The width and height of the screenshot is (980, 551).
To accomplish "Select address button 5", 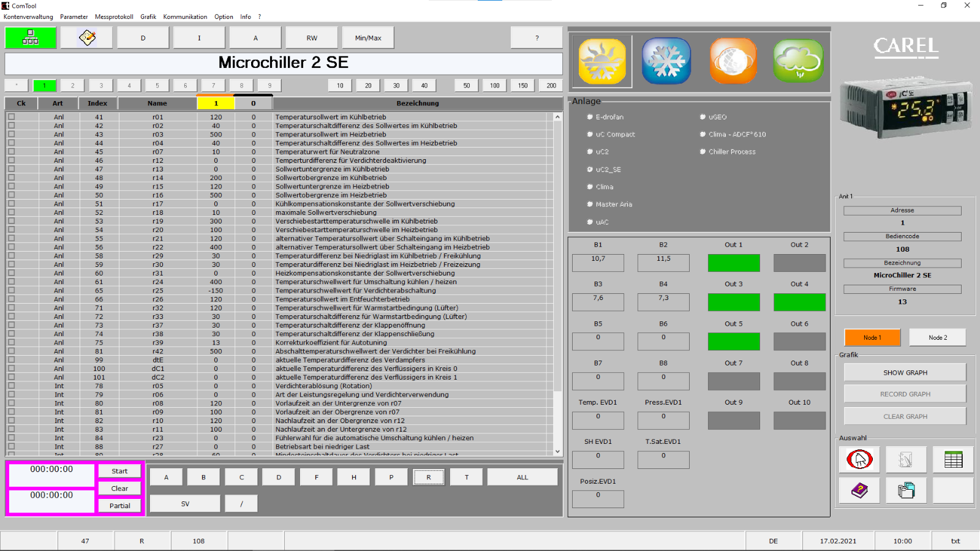I will point(157,86).
